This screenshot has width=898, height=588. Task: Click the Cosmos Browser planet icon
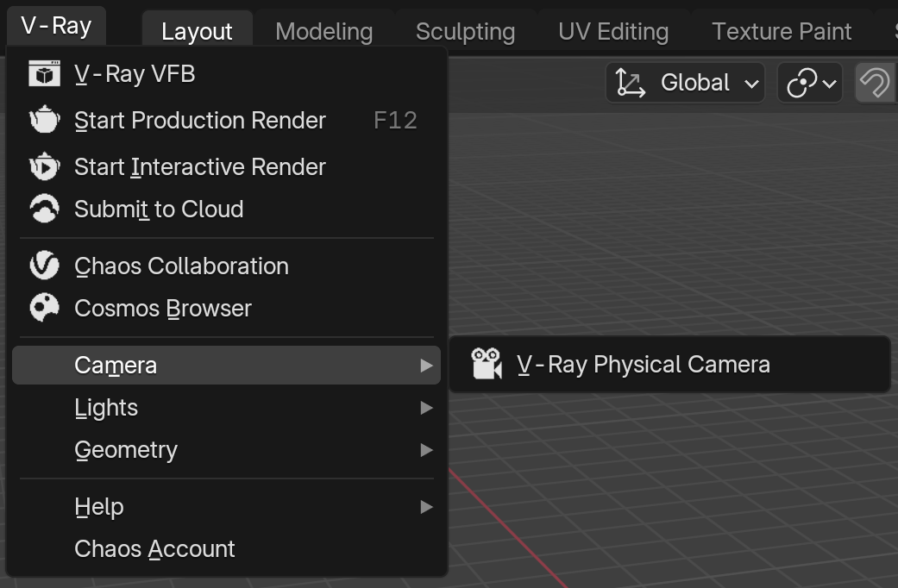44,308
